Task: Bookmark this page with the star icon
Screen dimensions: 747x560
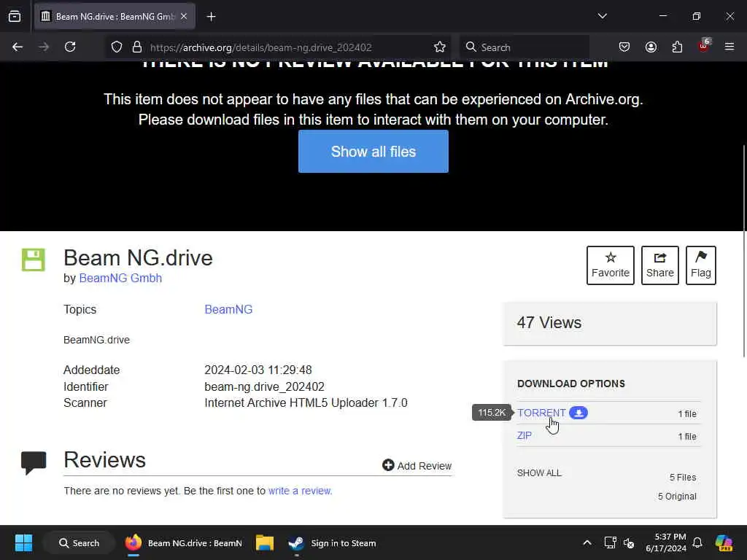Action: [440, 47]
